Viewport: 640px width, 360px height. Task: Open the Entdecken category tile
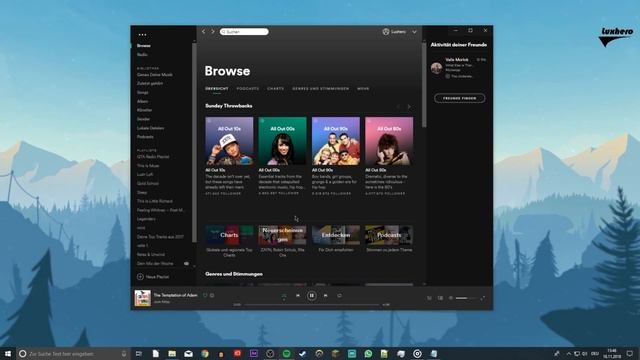(336, 235)
